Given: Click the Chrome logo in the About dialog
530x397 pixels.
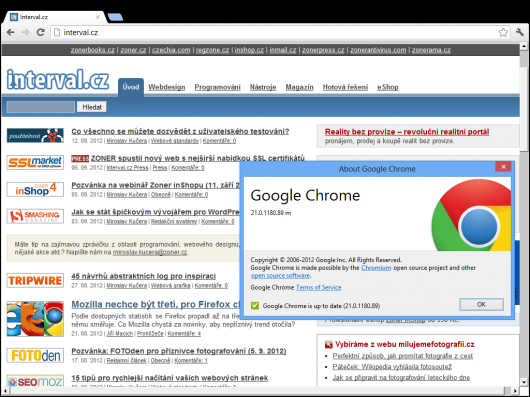Looking at the screenshot, I should tap(471, 215).
